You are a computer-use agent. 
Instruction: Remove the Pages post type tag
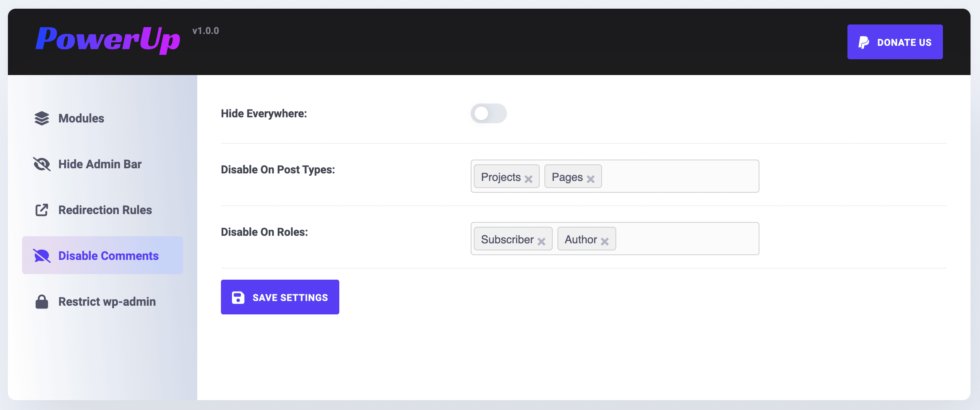[591, 179]
